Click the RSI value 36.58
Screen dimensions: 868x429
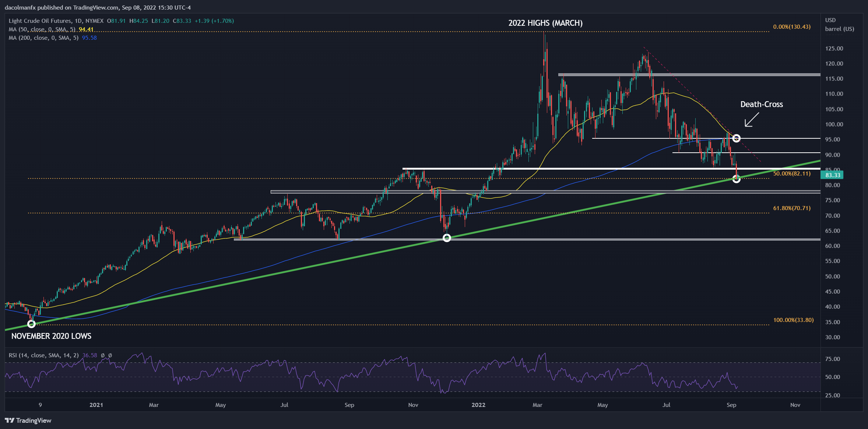pos(89,355)
